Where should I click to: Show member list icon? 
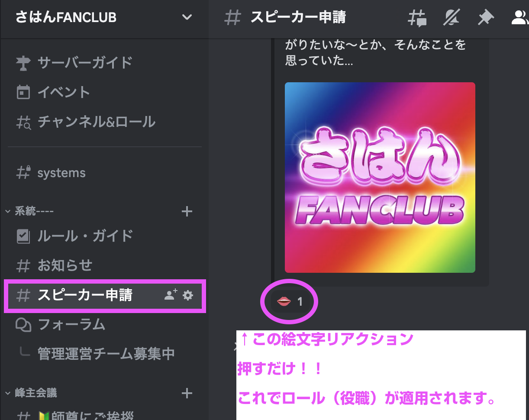pyautogui.click(x=519, y=18)
